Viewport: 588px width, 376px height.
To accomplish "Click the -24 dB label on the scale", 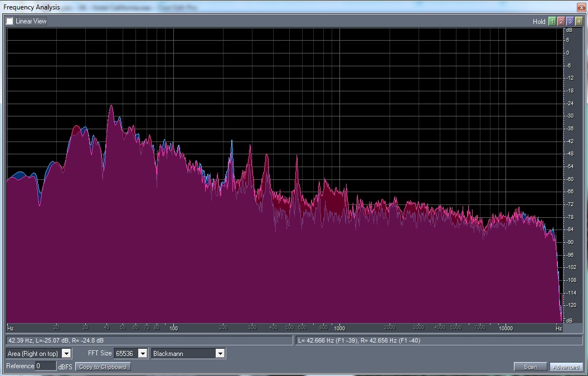I will pos(569,104).
